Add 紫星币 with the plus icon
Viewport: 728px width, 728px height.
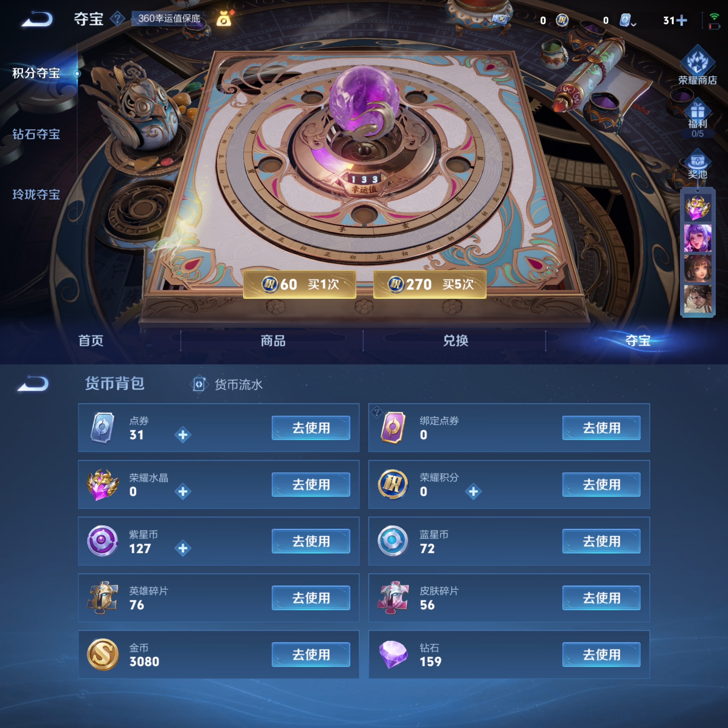(x=183, y=548)
